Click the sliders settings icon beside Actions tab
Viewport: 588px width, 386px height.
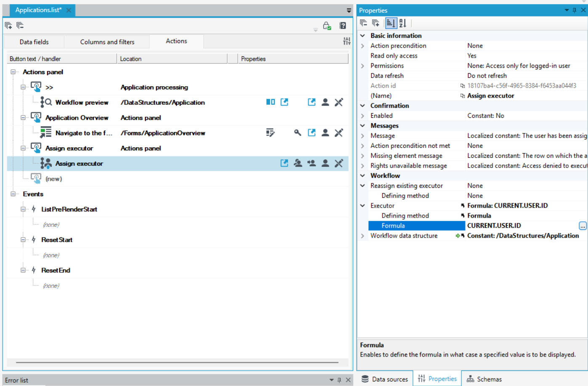click(347, 41)
